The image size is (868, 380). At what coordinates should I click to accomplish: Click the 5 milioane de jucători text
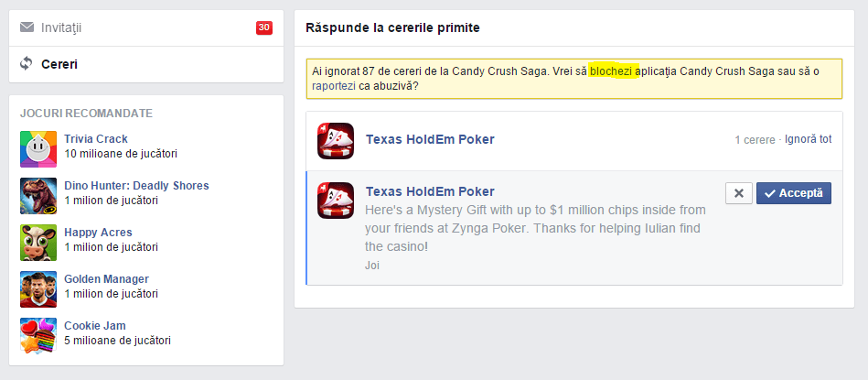coord(117,340)
